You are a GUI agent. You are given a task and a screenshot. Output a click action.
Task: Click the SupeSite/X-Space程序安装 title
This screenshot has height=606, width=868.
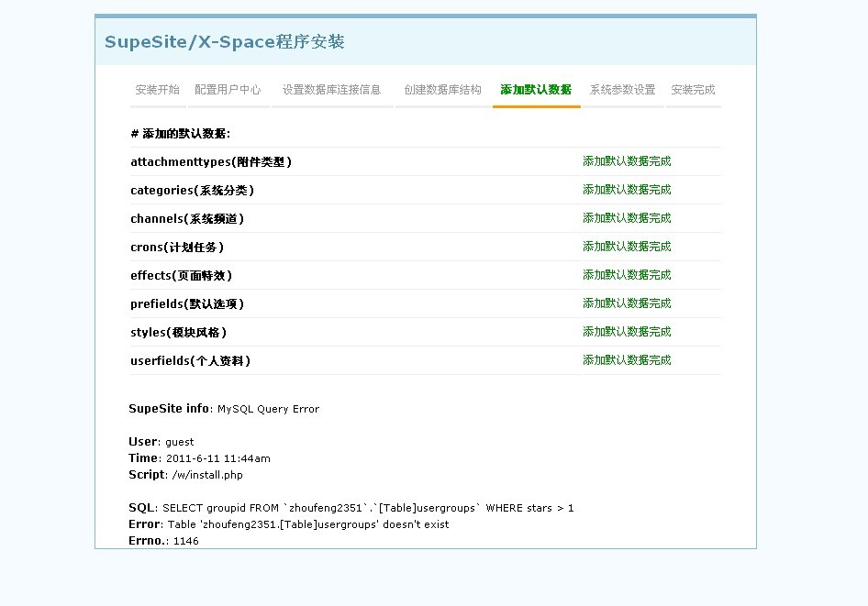[x=225, y=42]
